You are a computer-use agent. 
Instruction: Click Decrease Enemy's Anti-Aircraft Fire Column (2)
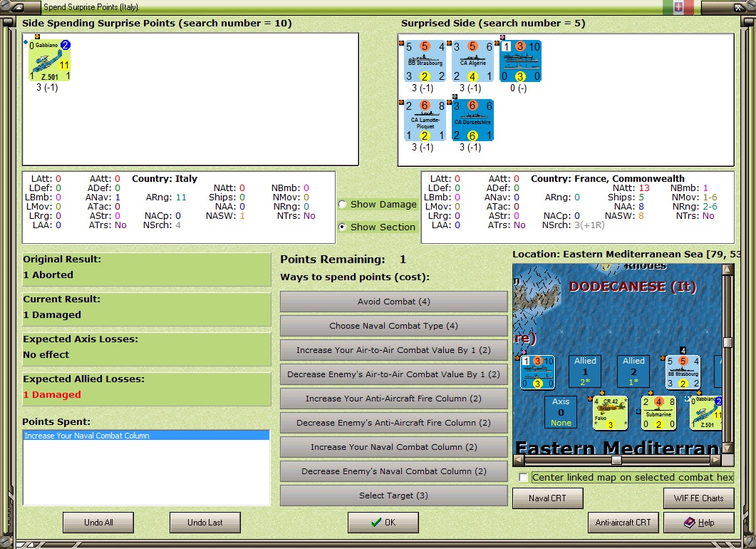[393, 423]
